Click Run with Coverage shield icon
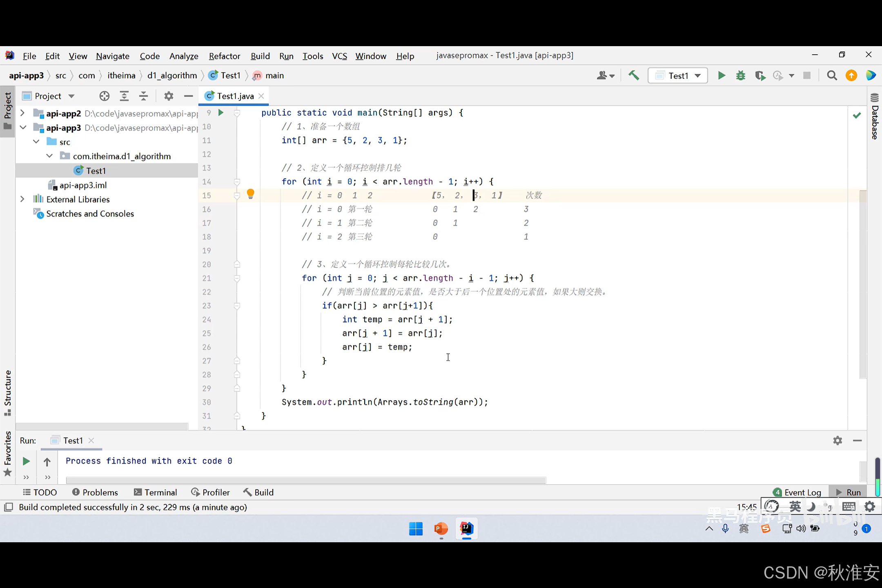This screenshot has width=882, height=588. pos(759,76)
